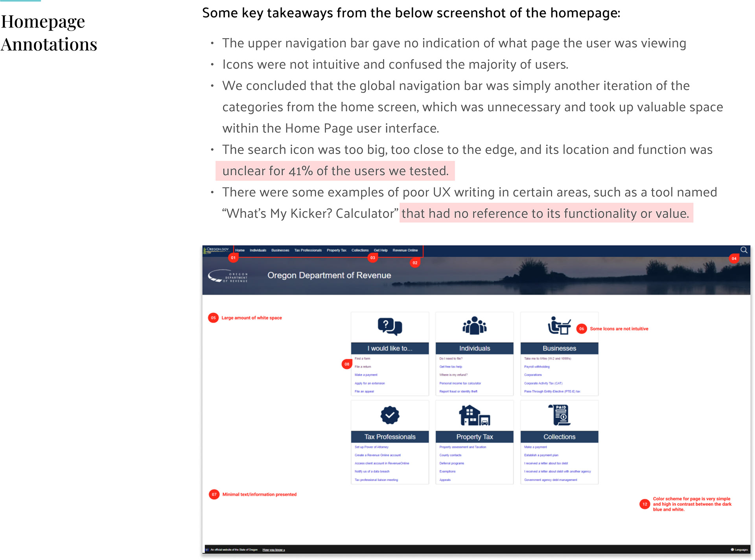Select Get Help in navigation bar

[380, 250]
